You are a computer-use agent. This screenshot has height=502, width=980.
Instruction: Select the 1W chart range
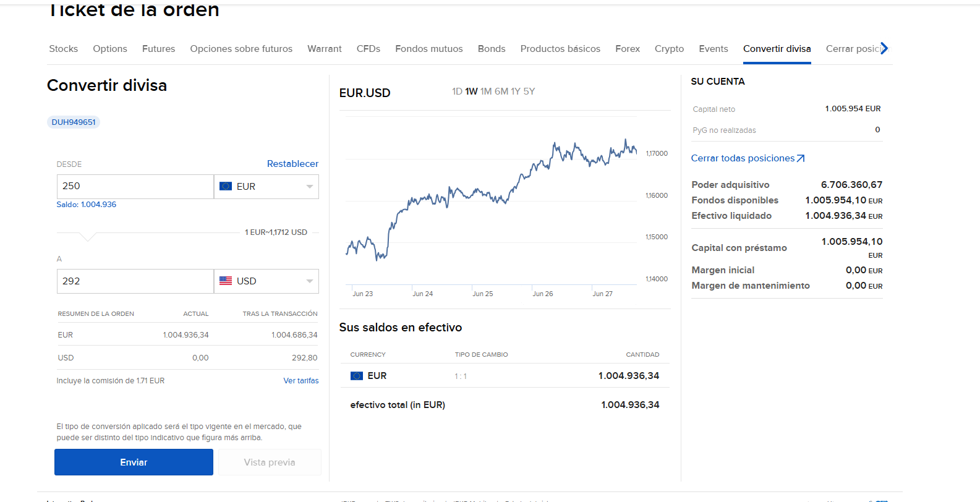point(471,91)
